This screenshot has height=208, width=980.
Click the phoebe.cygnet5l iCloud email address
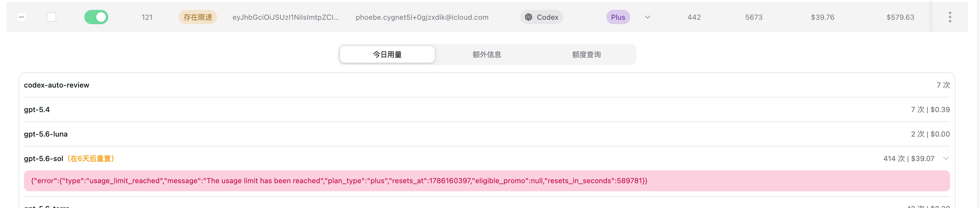(x=422, y=17)
